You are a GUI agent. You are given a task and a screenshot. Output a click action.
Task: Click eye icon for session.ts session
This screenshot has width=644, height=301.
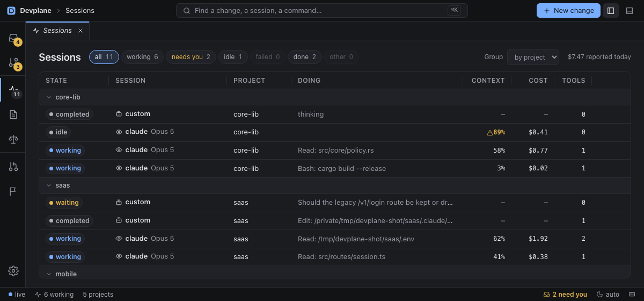coord(119,256)
